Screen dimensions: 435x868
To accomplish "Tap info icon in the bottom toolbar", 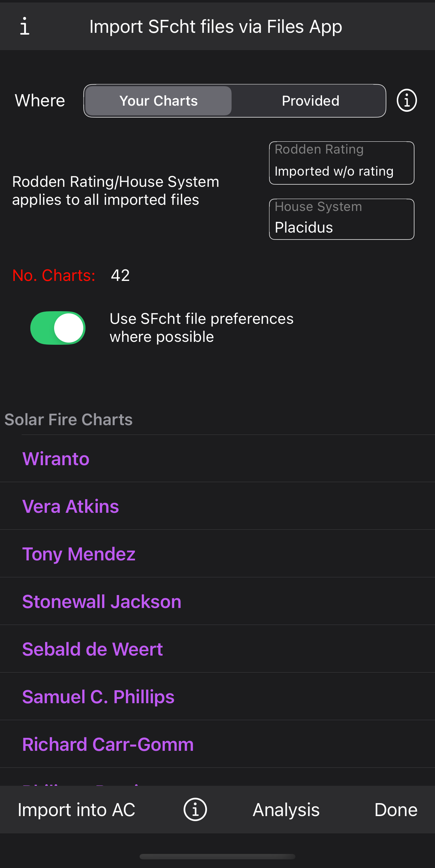I will (x=195, y=810).
